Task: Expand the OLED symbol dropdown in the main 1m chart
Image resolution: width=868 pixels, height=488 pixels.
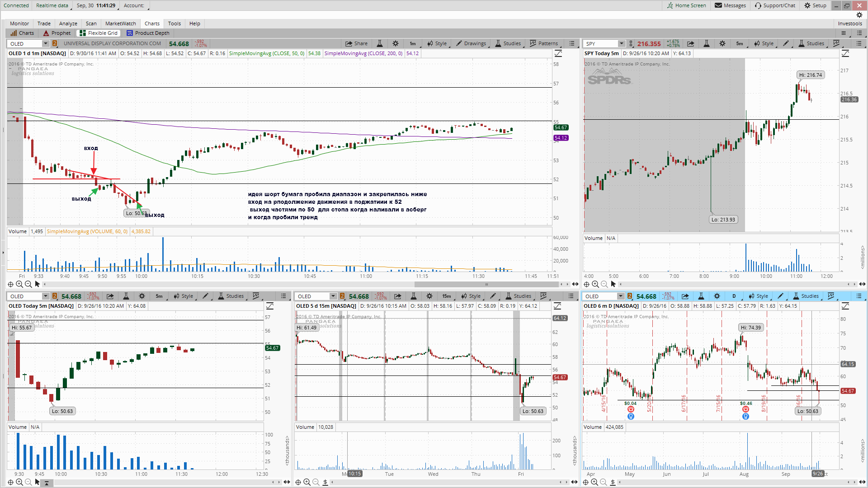Action: 45,43
